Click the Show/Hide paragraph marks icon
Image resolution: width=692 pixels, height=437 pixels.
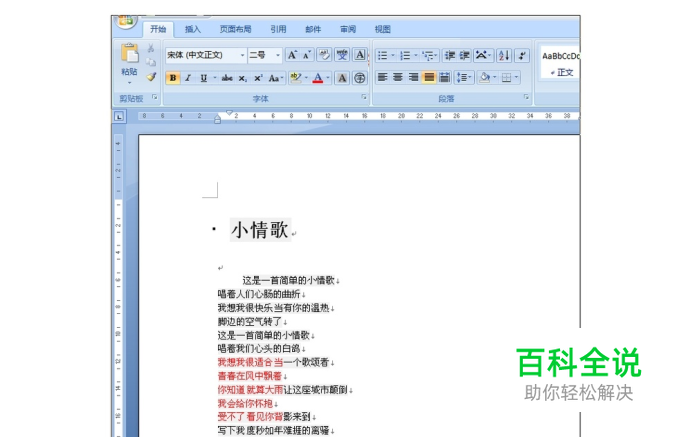(522, 55)
